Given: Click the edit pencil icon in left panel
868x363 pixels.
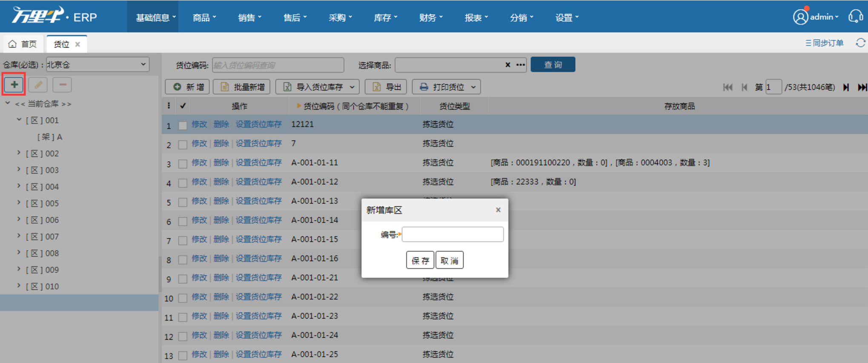Looking at the screenshot, I should (x=38, y=85).
